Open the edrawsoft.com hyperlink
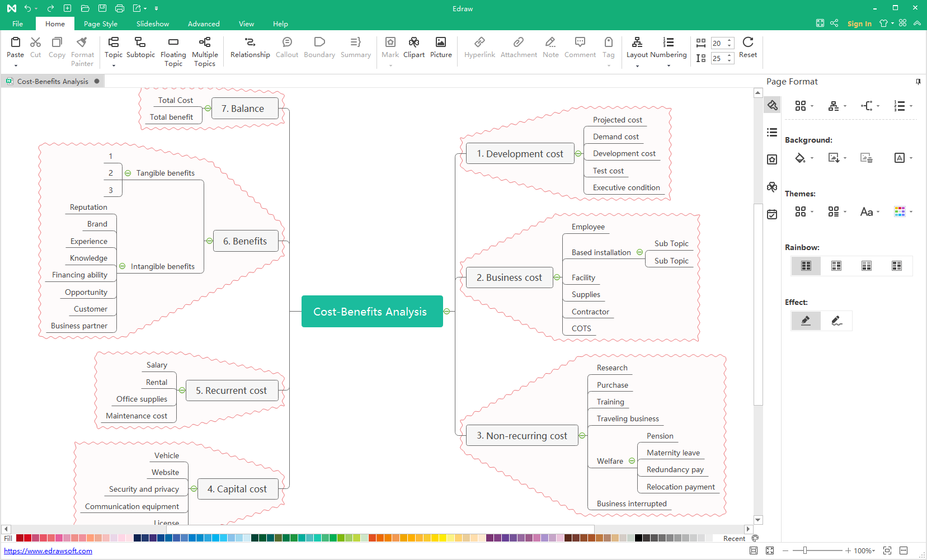 (x=48, y=551)
